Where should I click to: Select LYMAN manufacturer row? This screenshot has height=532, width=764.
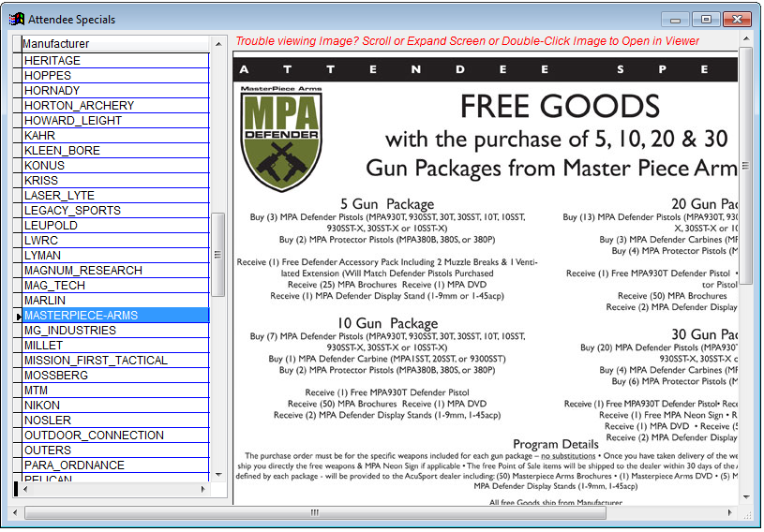(116, 256)
